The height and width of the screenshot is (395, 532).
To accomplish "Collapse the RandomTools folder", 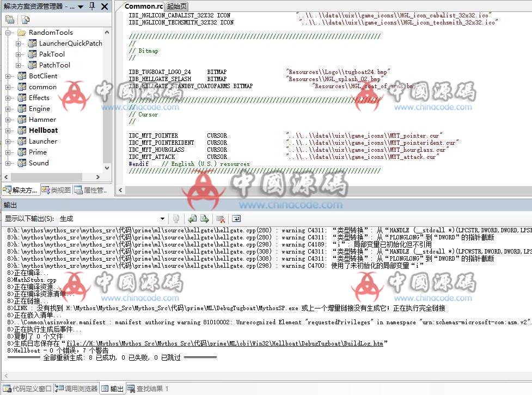I will coord(8,33).
